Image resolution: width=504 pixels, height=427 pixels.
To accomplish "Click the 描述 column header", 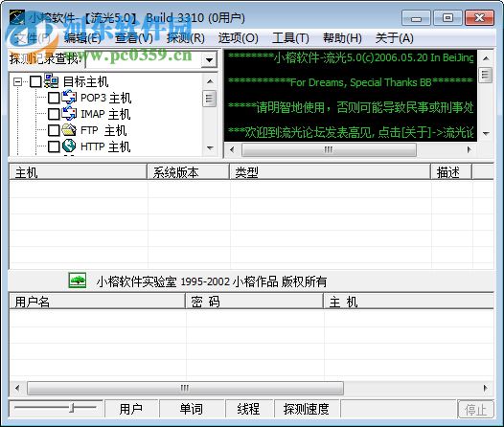I will click(451, 172).
